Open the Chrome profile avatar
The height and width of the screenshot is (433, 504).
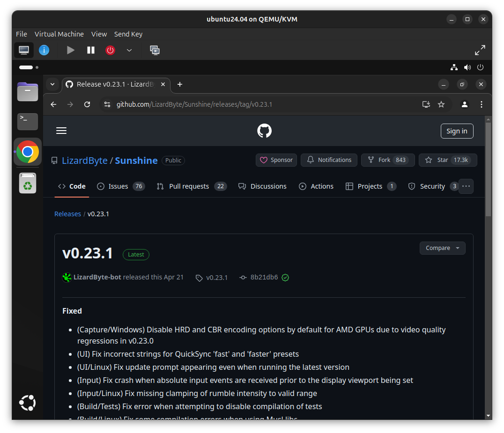point(464,104)
